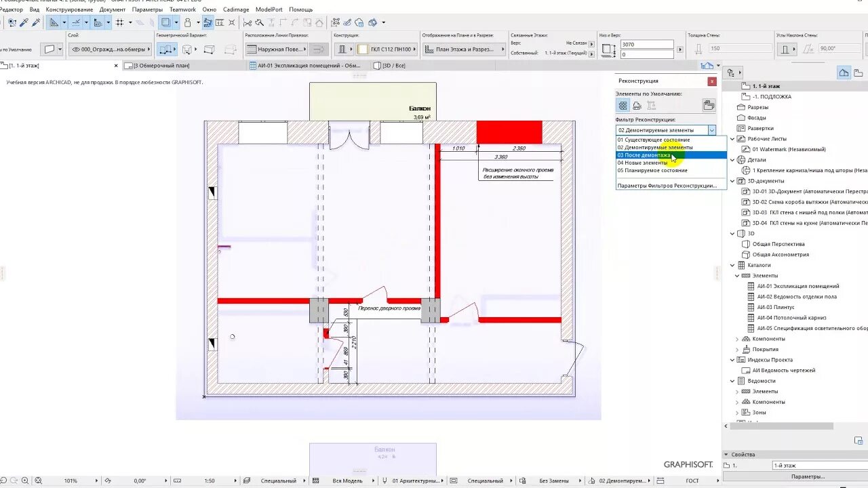Viewport: 868px width, 488px height.
Task: Open the Документ menu
Action: click(x=113, y=9)
